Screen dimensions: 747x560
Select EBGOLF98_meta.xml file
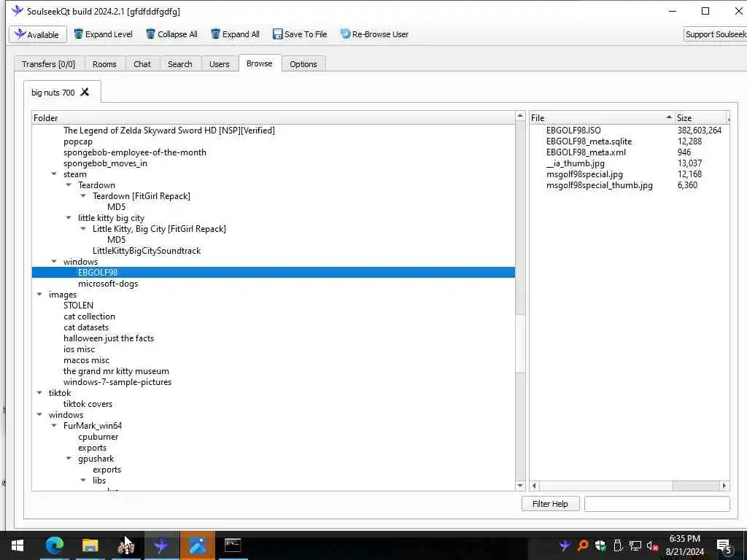coord(586,152)
